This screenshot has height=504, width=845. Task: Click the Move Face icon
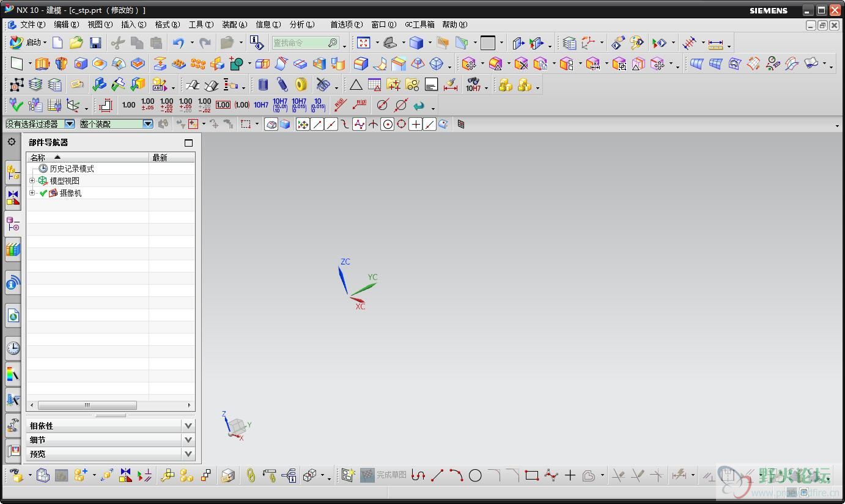click(x=469, y=64)
